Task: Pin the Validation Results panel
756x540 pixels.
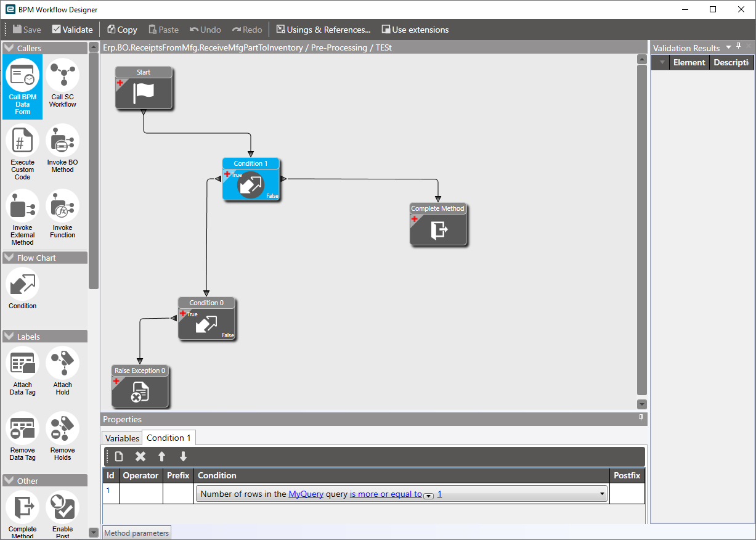Action: (x=738, y=47)
